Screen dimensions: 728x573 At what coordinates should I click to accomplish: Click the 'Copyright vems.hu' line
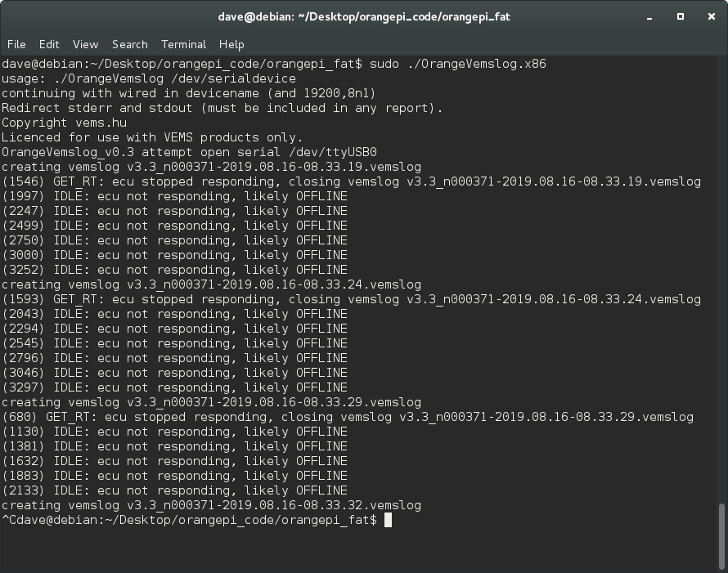pyautogui.click(x=64, y=123)
